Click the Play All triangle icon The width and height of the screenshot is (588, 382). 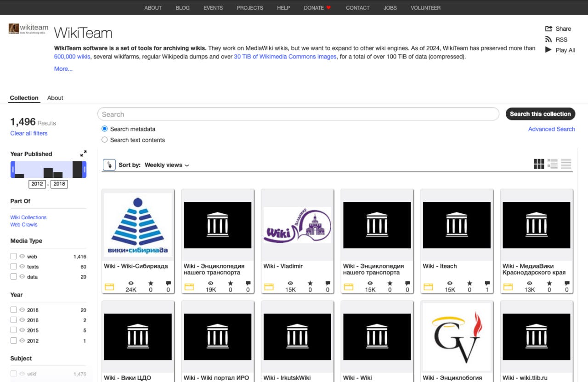tap(548, 50)
